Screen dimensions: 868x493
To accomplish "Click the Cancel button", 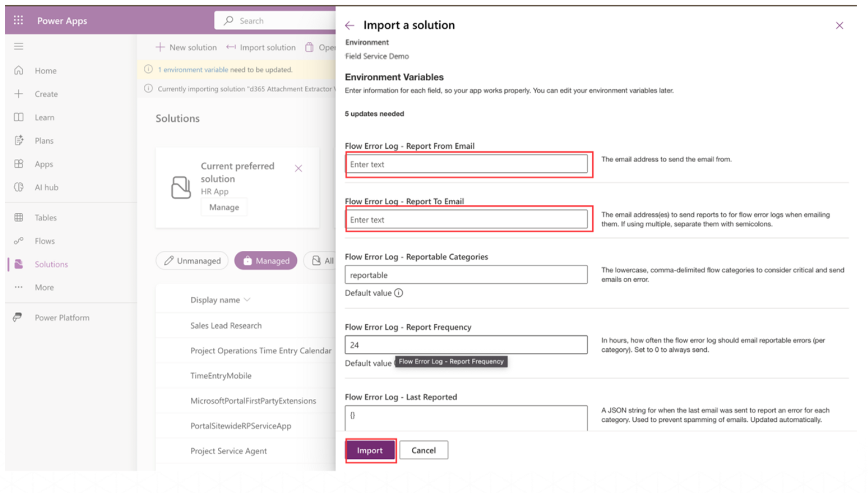I will pos(423,450).
